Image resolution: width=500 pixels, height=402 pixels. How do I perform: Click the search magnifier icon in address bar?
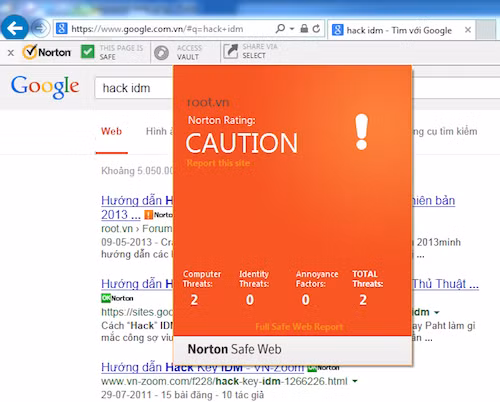click(x=280, y=29)
